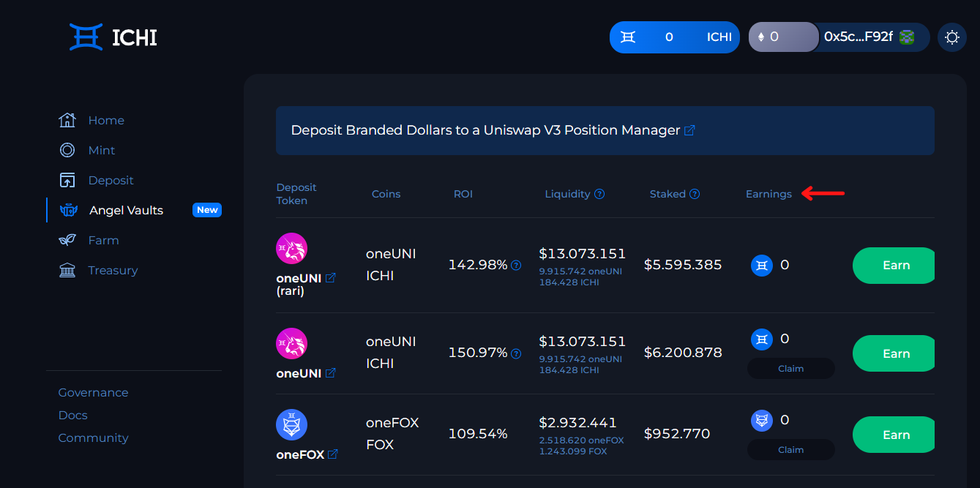Click the Deposit Token column header
Viewport: 980px width, 488px height.
point(296,194)
